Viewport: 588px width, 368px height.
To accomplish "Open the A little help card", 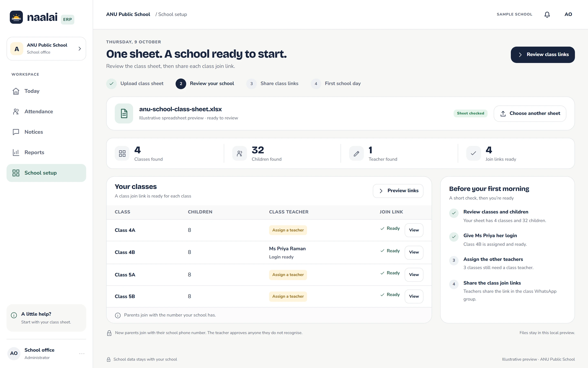I will point(46,318).
